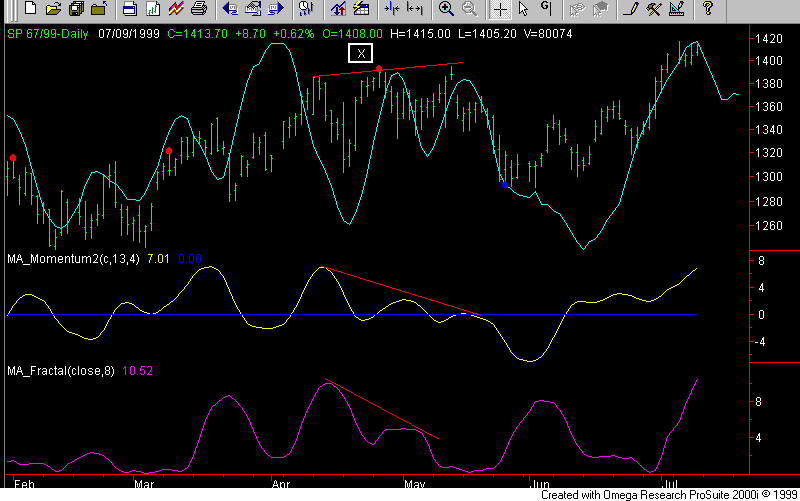
Task: Click the Zoom In magnifier icon
Action: coord(446,9)
